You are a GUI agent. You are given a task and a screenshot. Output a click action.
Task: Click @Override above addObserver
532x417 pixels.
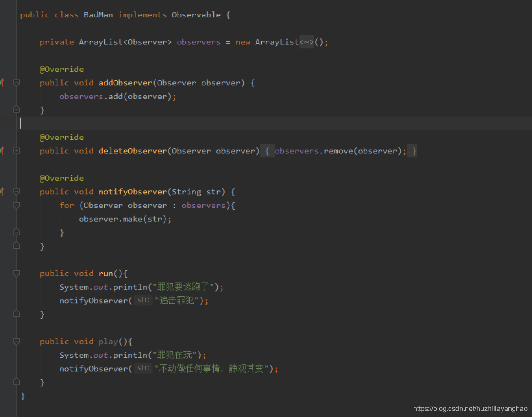(x=61, y=69)
